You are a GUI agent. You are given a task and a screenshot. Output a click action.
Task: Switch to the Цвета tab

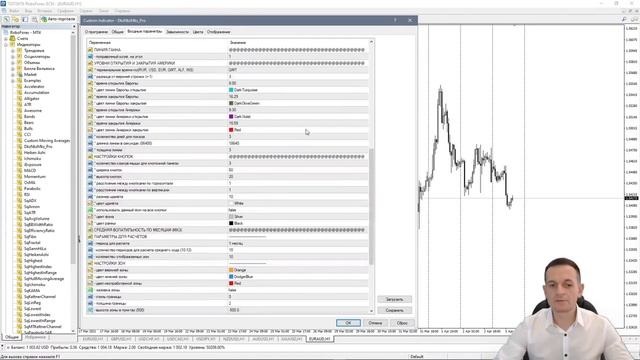click(x=198, y=32)
